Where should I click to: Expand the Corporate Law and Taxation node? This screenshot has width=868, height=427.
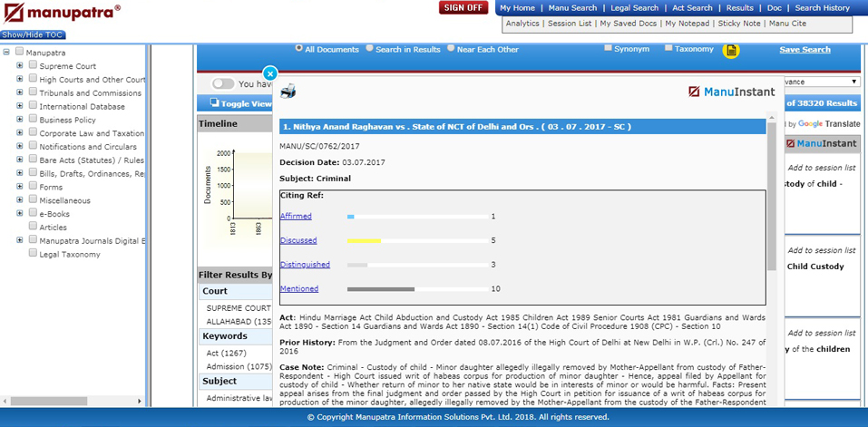[19, 132]
